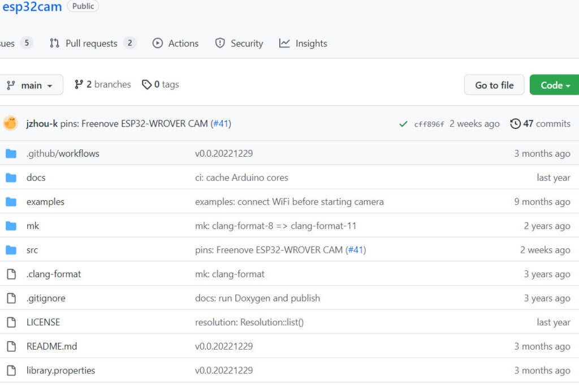Image resolution: width=579 pixels, height=392 pixels.
Task: Open the src folder
Action: point(32,250)
